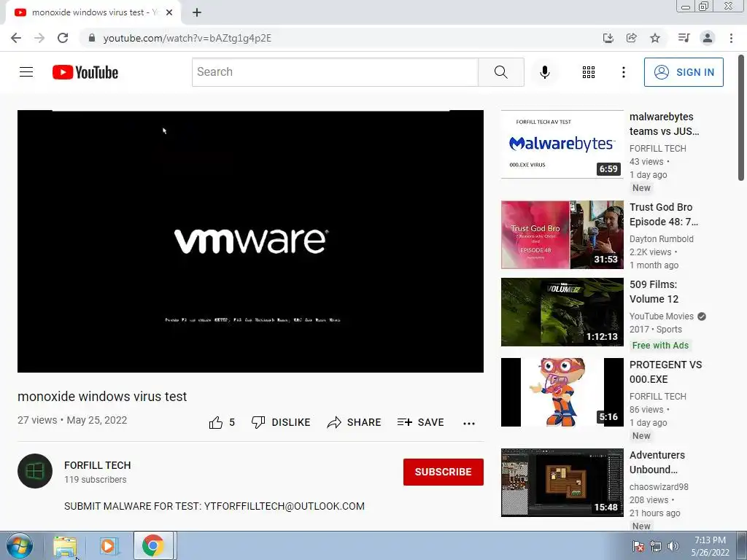Click the browser forward arrow
The image size is (747, 560).
39,38
